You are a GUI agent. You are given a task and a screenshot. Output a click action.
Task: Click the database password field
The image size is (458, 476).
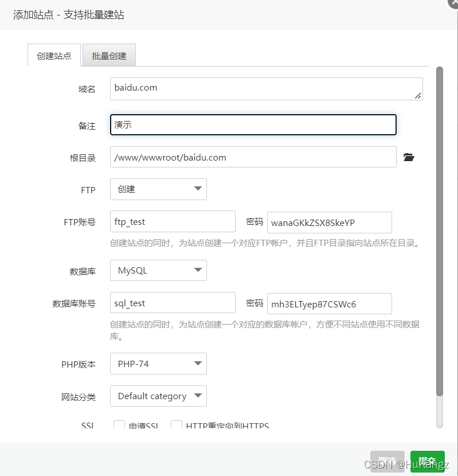[329, 303]
